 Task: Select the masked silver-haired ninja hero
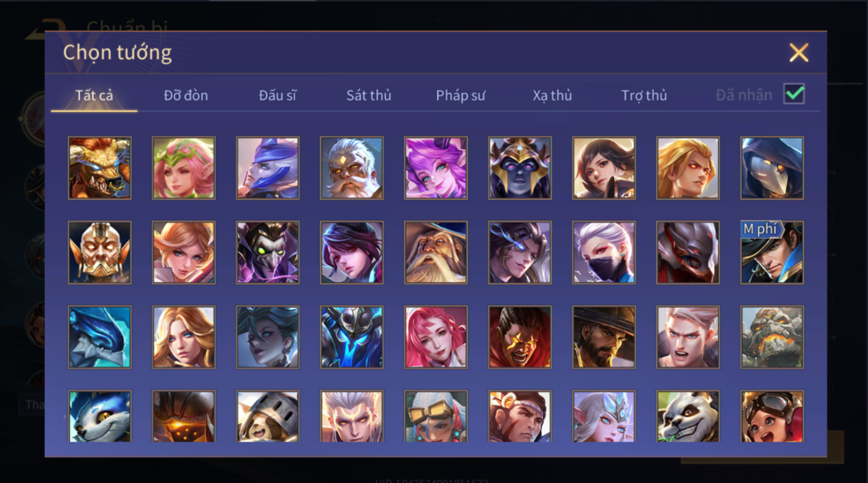click(603, 252)
